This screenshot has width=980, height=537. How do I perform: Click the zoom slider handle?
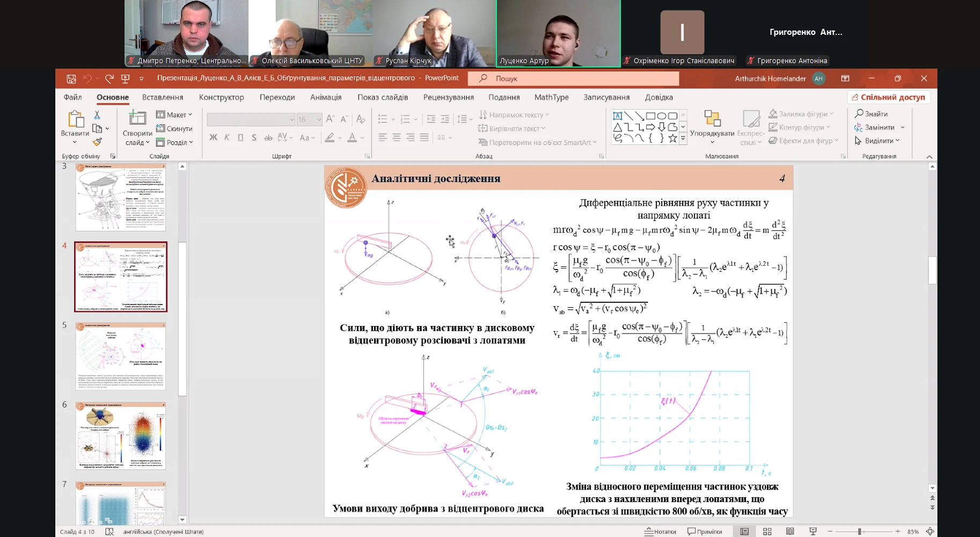tap(860, 531)
